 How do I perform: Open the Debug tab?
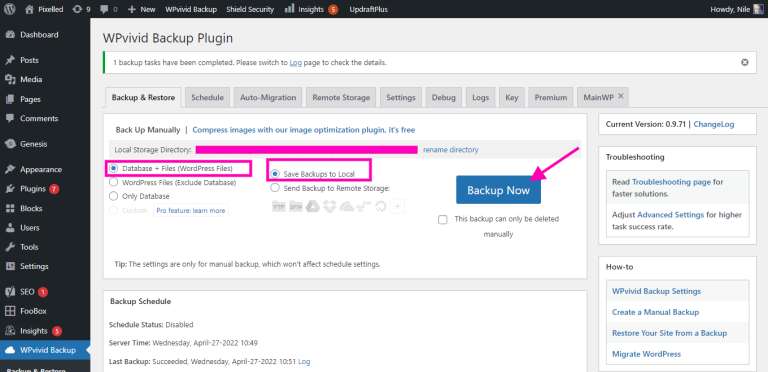click(x=443, y=97)
